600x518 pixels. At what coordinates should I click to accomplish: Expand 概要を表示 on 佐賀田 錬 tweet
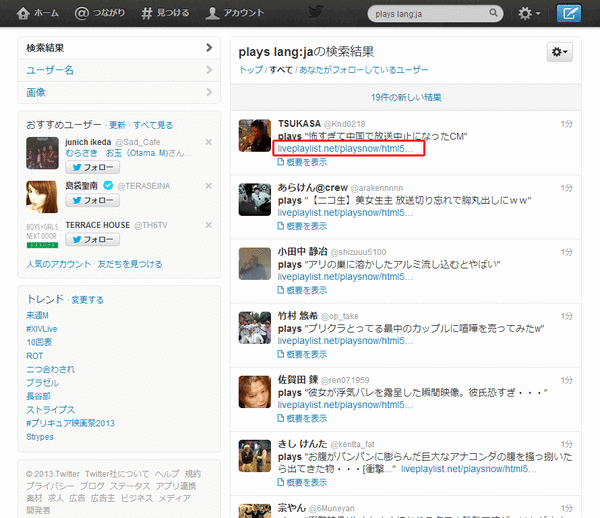(302, 419)
